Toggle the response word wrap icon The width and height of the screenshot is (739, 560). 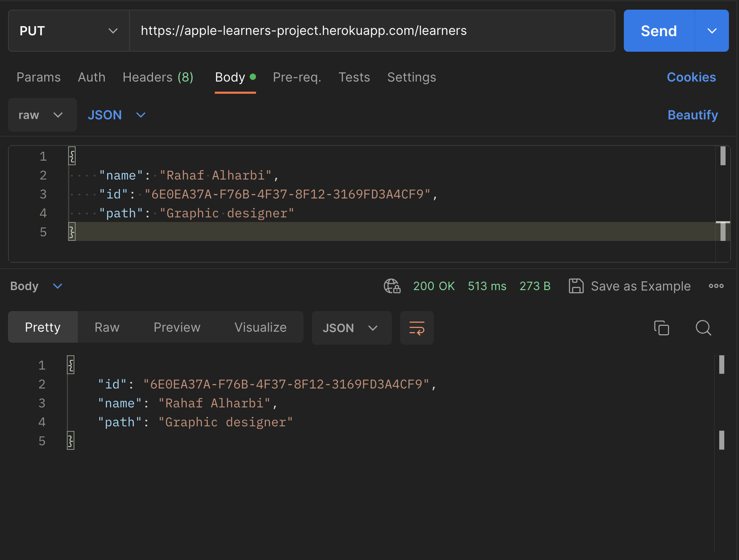(x=417, y=328)
